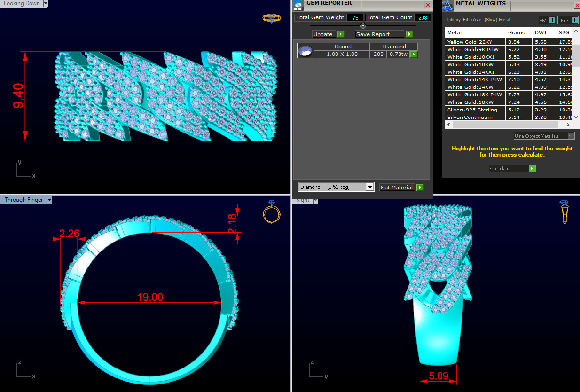Select the White Gold:14KX1 row
Image resolution: width=580 pixels, height=392 pixels.
(x=509, y=72)
